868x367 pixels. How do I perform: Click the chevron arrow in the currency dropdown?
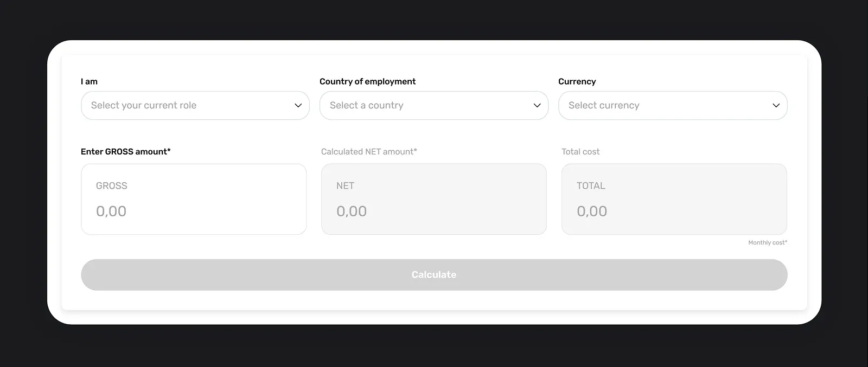point(776,106)
